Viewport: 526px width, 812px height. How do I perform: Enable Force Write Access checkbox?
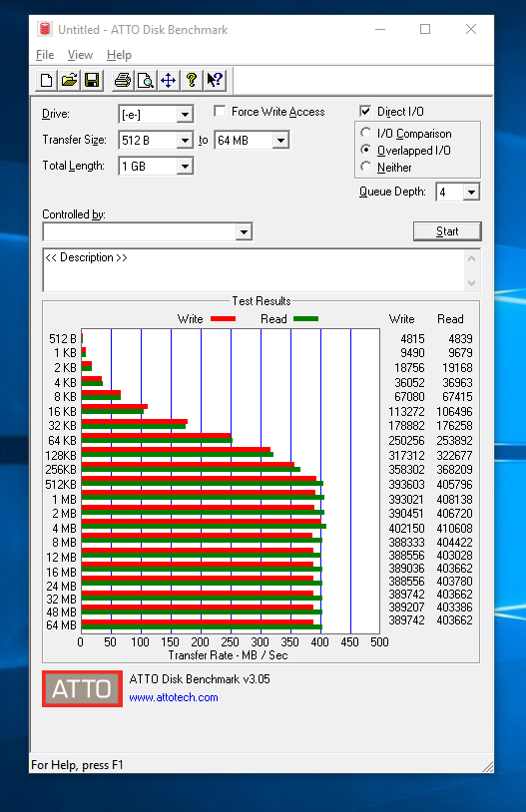tap(220, 112)
